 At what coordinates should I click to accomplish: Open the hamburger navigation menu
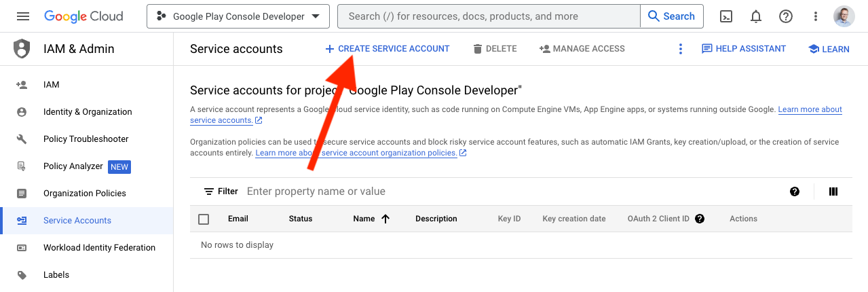click(x=23, y=16)
